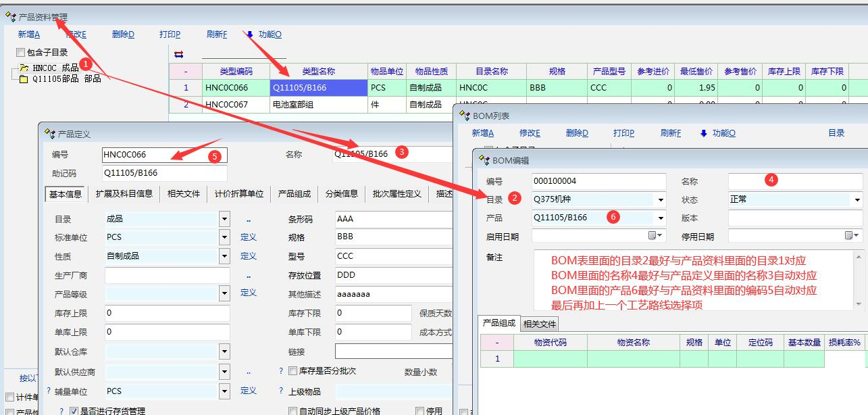
Task: Expand the BOM 目录 dropdown showing Q375机种
Action: point(659,199)
